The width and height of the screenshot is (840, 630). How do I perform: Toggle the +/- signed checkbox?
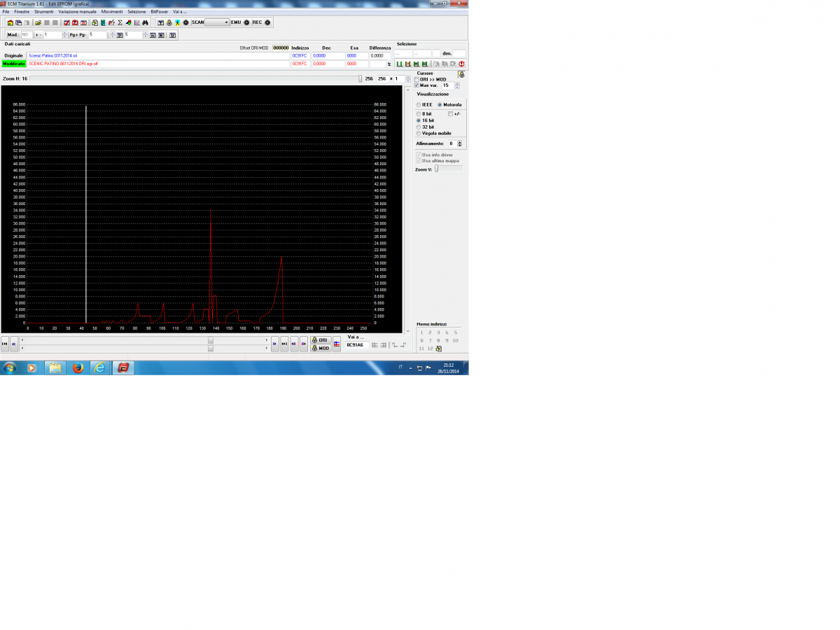[x=451, y=113]
